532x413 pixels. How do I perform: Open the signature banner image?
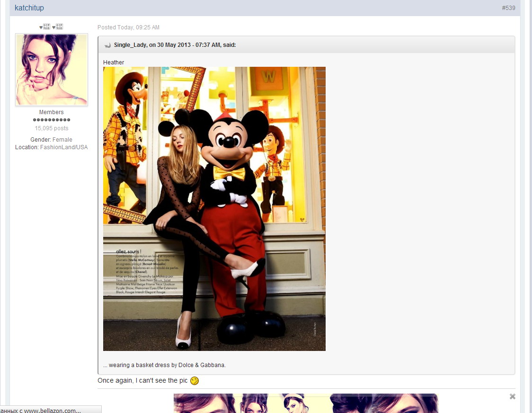click(x=306, y=403)
